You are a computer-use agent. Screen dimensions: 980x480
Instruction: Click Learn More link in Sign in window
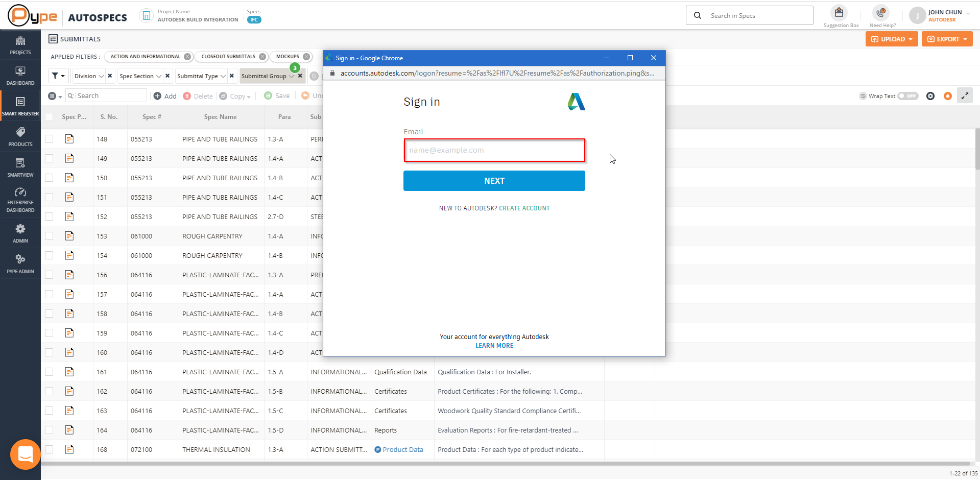point(494,346)
